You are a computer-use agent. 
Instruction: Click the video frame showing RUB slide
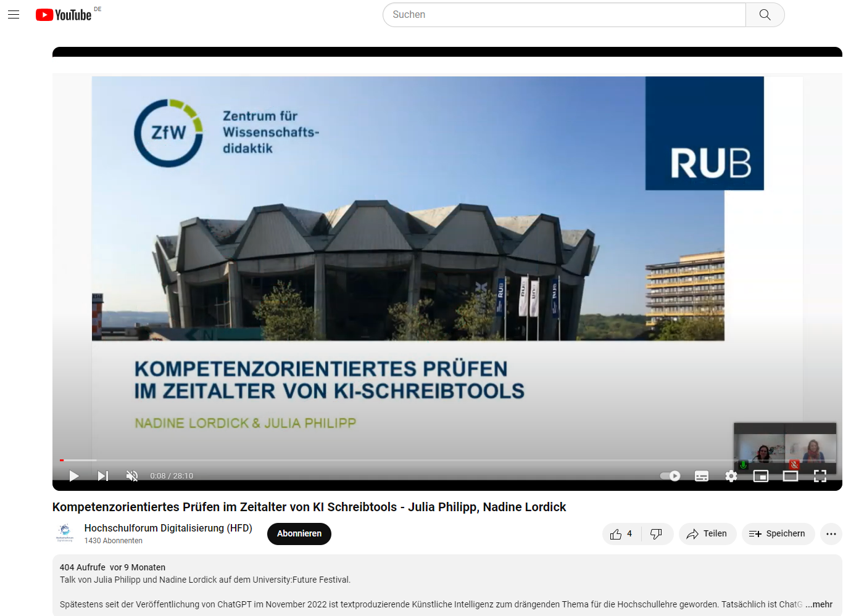coord(447,268)
